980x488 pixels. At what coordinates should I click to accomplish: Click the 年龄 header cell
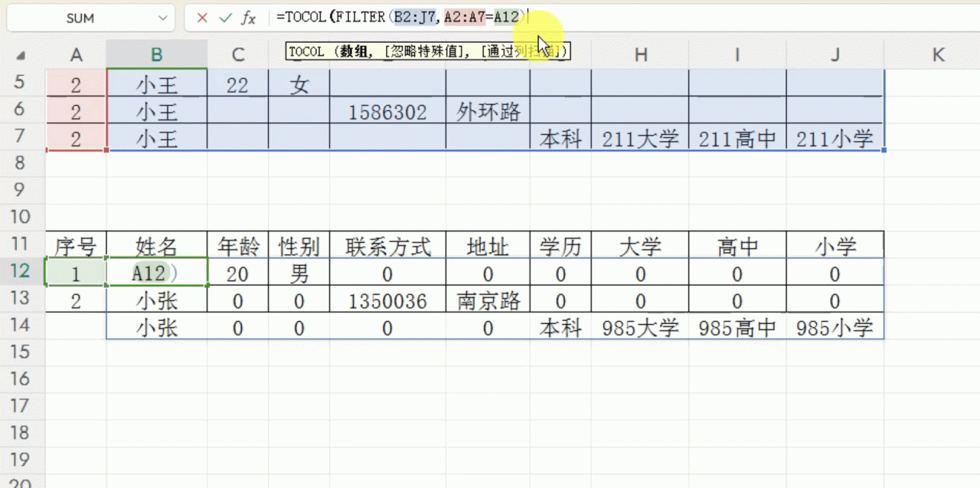pyautogui.click(x=237, y=245)
